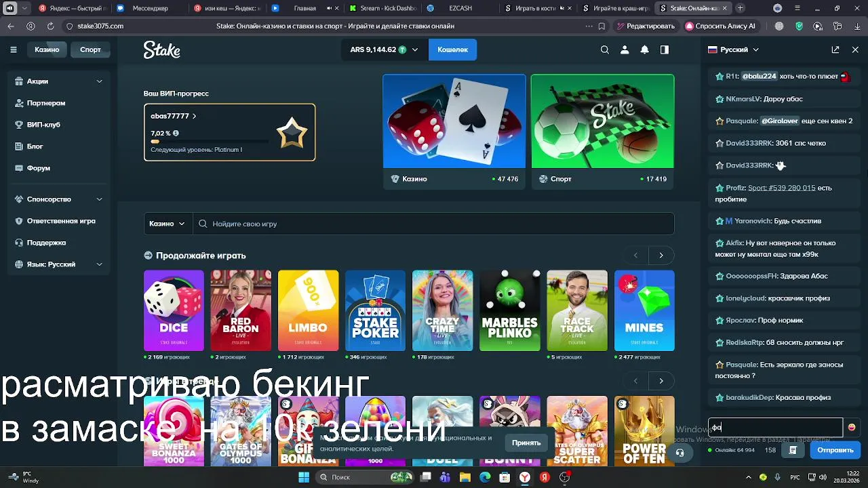Click Редактировать button in browser bar
The height and width of the screenshot is (488, 868).
coord(646,26)
